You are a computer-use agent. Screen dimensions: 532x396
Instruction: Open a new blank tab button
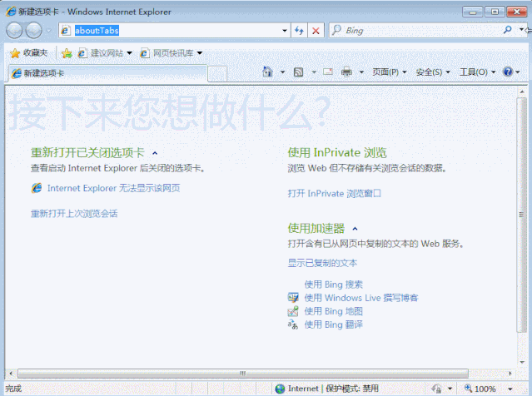point(217,73)
